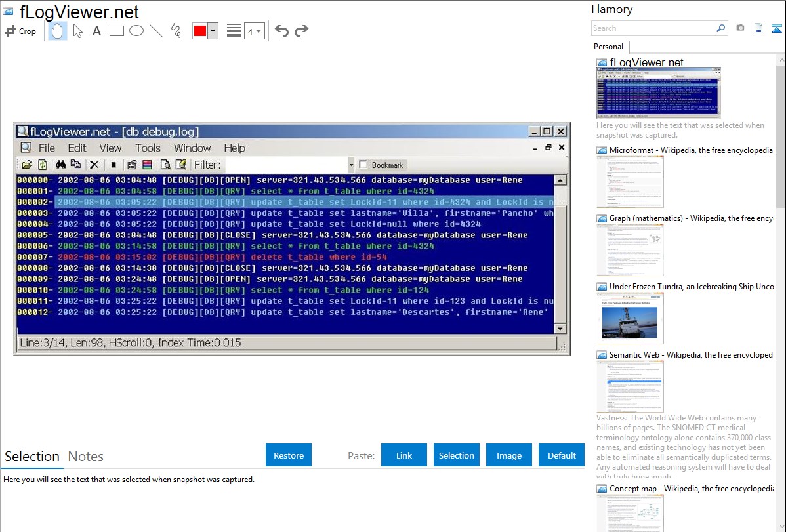Viewport: 786px width, 532px height.
Task: Click the Flamory list scrollbar up arrow
Action: [x=781, y=60]
